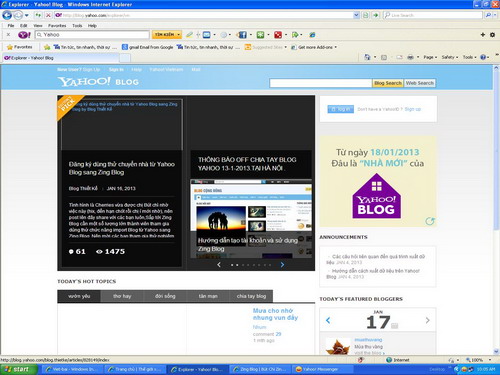Image resolution: width=500 pixels, height=375 pixels.
Task: Select the 'chia tay blog' hot topic tab
Action: 251,296
